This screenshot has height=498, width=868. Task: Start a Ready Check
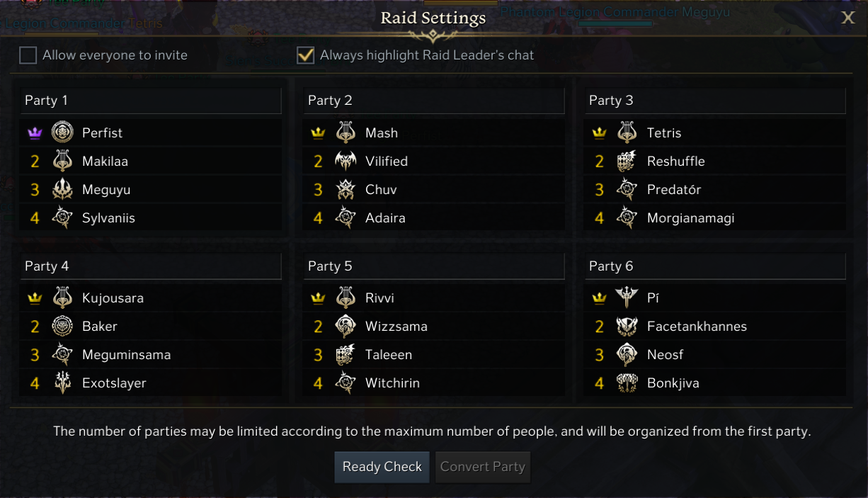(382, 467)
